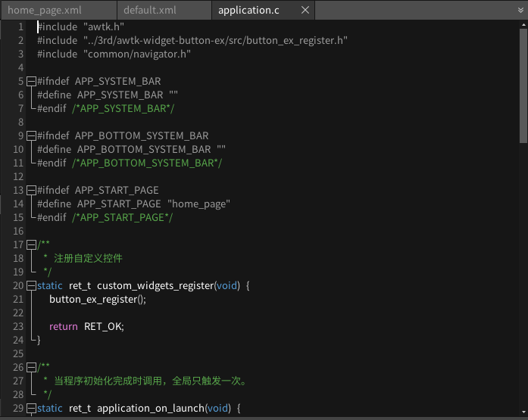
Task: Collapse the #ifndef APP_SYSTEM_BAR fold
Action: [31, 81]
